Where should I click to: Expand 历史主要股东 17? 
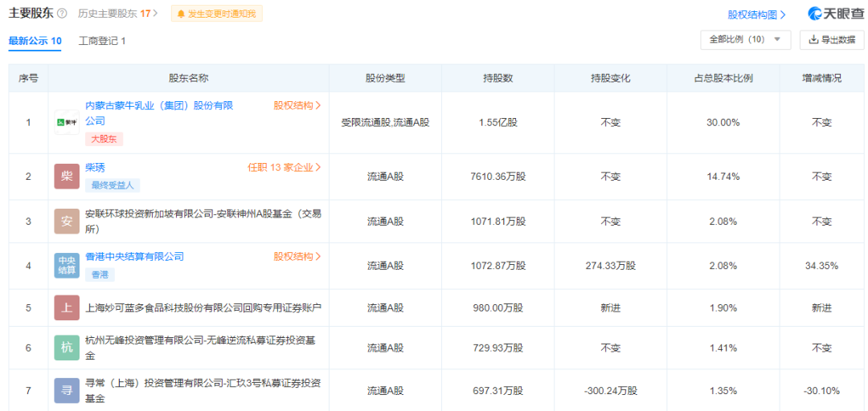tap(118, 14)
